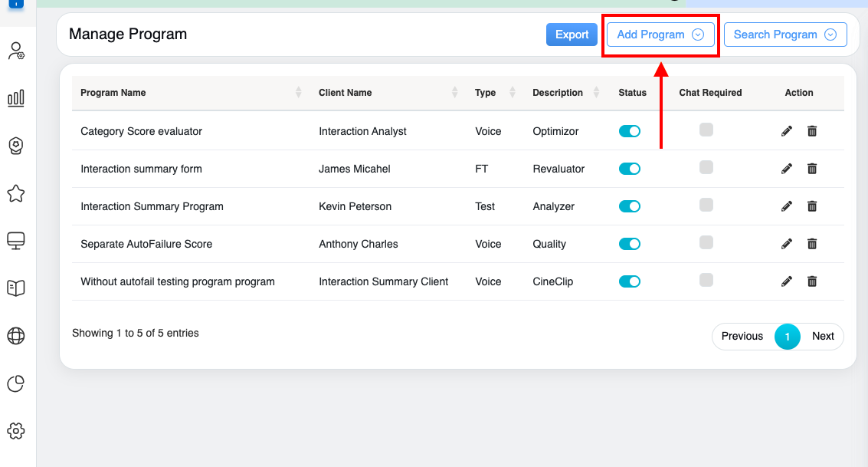
Task: Click the user settings sidebar icon
Action: click(x=16, y=51)
